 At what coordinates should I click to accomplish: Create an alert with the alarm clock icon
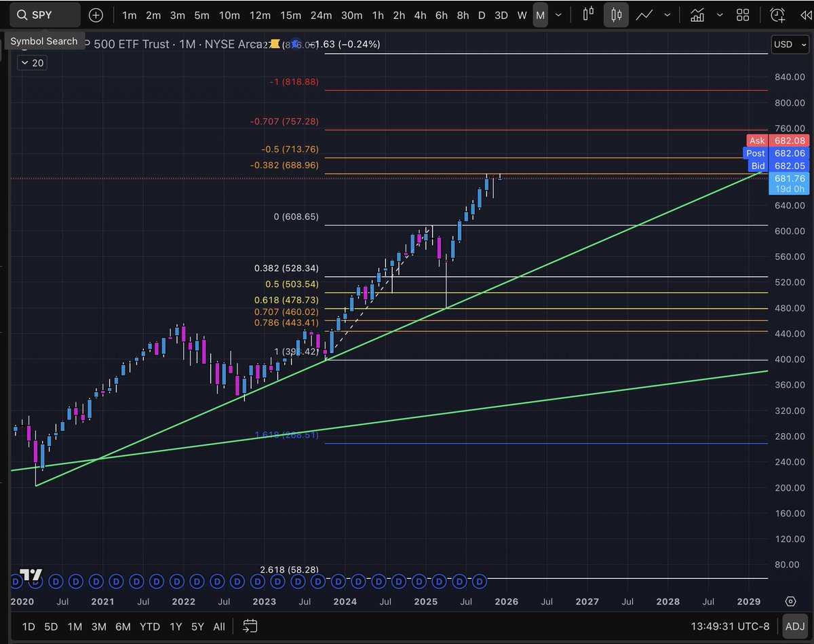tap(777, 15)
